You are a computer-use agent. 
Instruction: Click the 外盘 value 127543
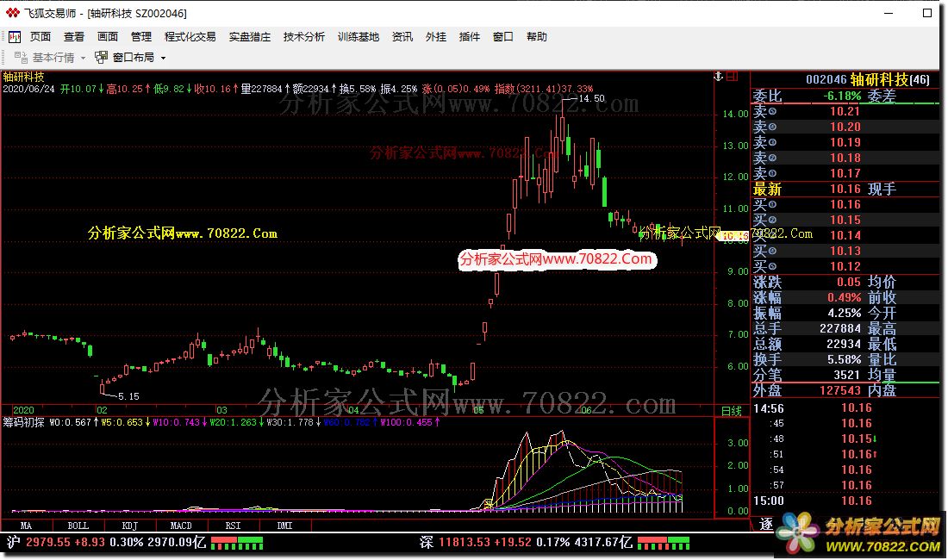[x=839, y=390]
